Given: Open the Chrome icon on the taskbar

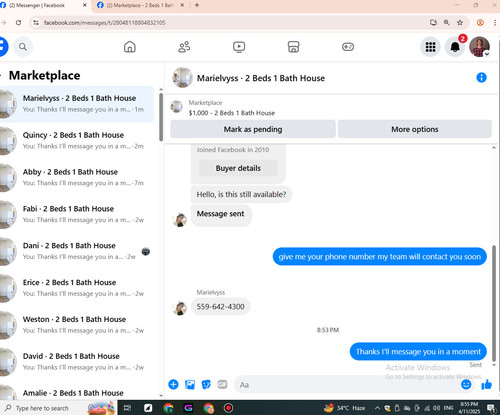Looking at the screenshot, I should (x=168, y=408).
